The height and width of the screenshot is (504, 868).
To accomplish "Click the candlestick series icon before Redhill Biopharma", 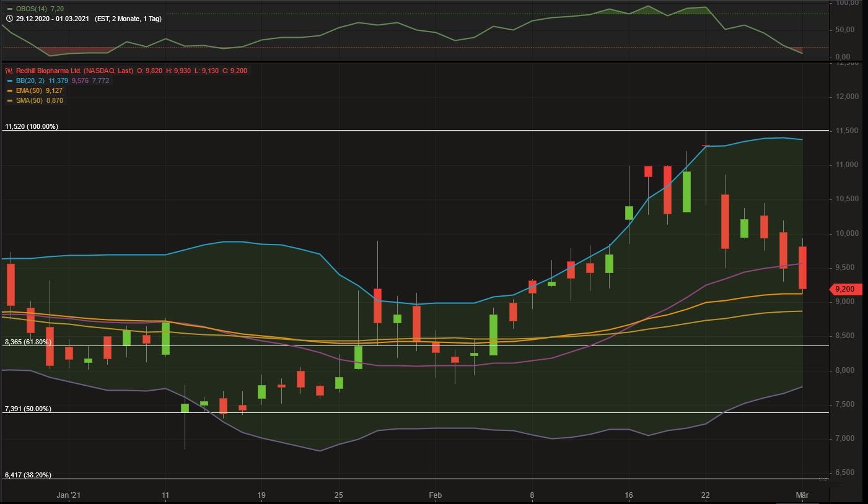I will (x=9, y=71).
